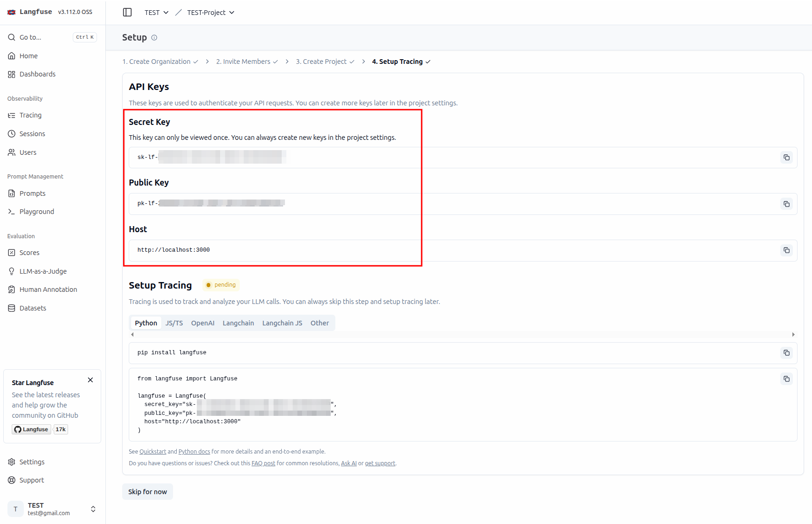The image size is (812, 524).
Task: Click the Langfuse GitHub button
Action: (31, 429)
